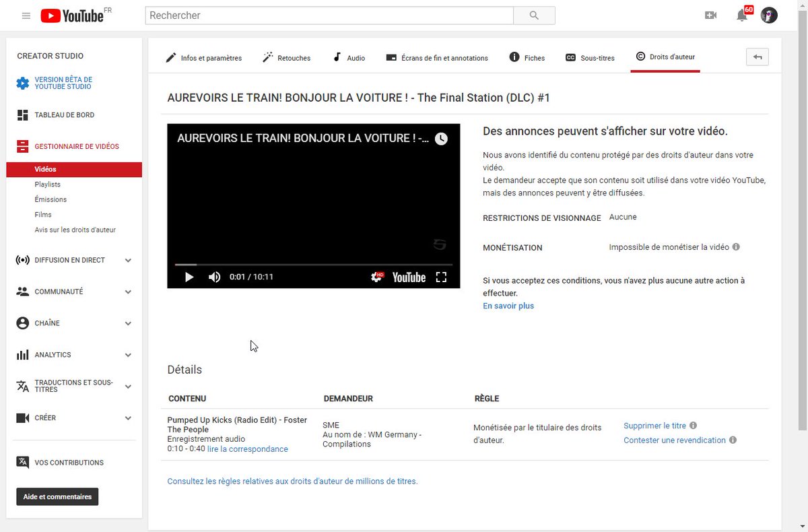Click info icon next to Supprimer le titre
The height and width of the screenshot is (532, 808).
[693, 426]
